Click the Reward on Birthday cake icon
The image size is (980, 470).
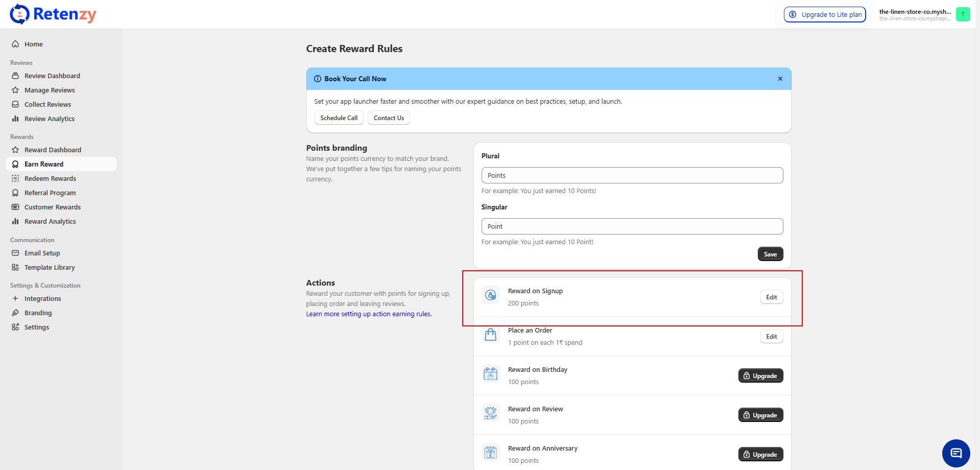click(x=490, y=374)
